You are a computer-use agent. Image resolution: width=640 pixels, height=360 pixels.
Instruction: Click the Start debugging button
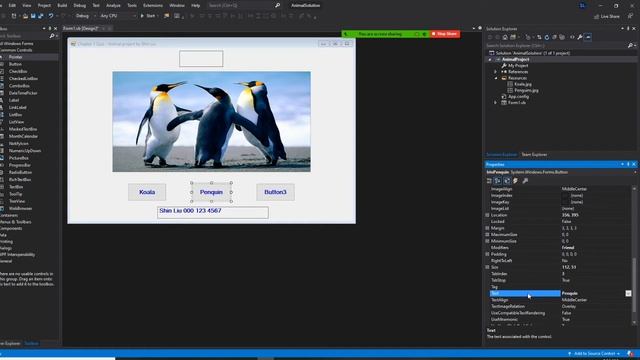(x=148, y=16)
